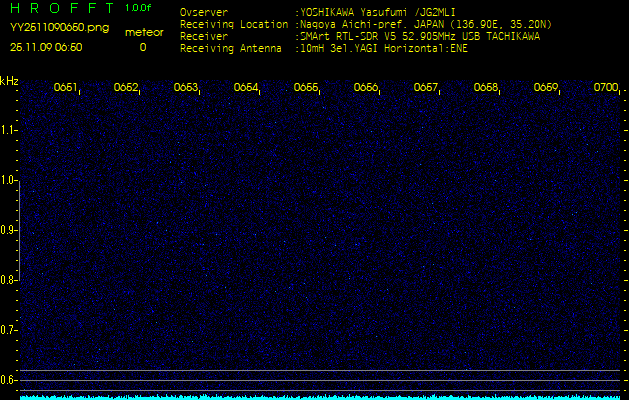Select filename YY2511090650.png
The image size is (629, 400).
[x=59, y=28]
